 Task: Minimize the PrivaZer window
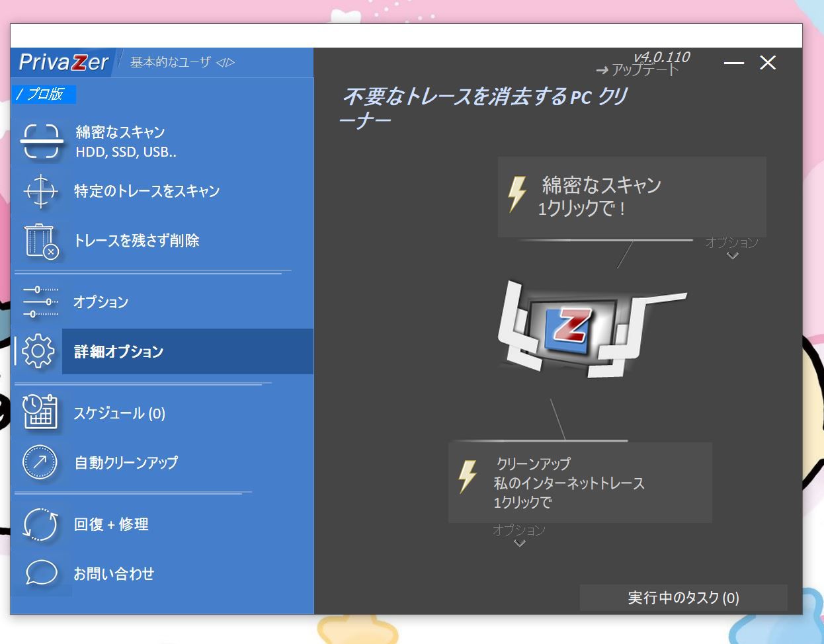pyautogui.click(x=733, y=63)
